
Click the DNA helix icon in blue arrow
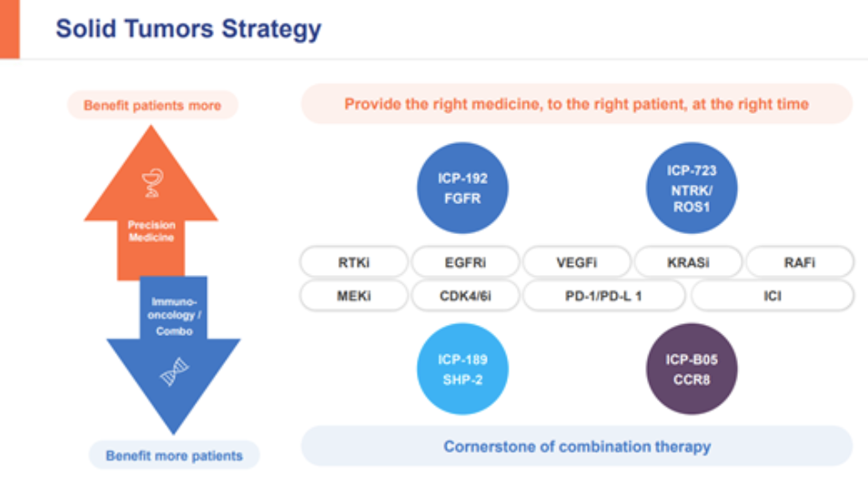(x=174, y=372)
